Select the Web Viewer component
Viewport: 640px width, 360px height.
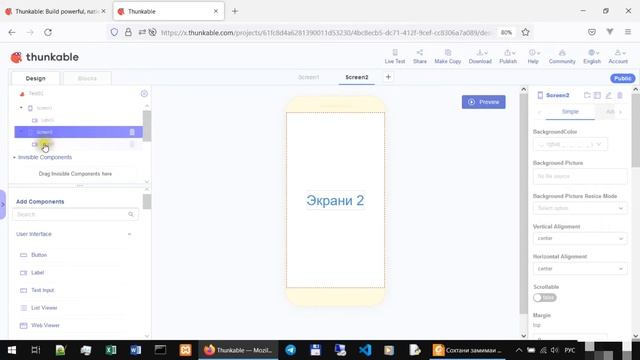45,325
